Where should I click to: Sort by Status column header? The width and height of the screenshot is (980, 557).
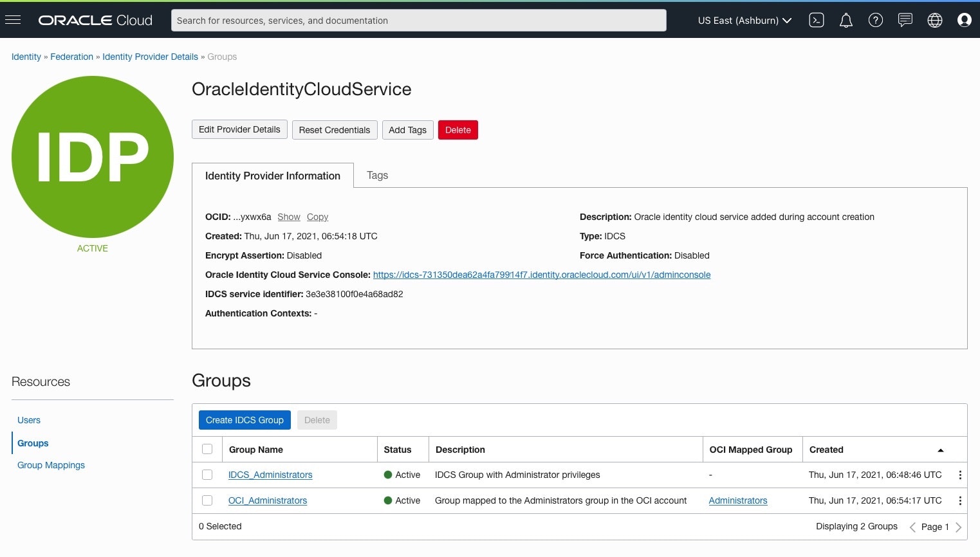[x=398, y=450]
